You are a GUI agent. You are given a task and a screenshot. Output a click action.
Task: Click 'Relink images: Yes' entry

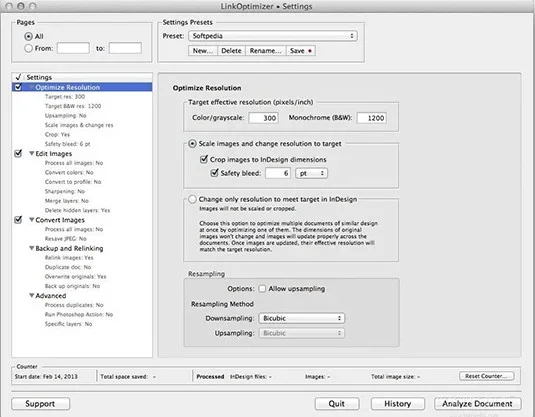(69, 258)
